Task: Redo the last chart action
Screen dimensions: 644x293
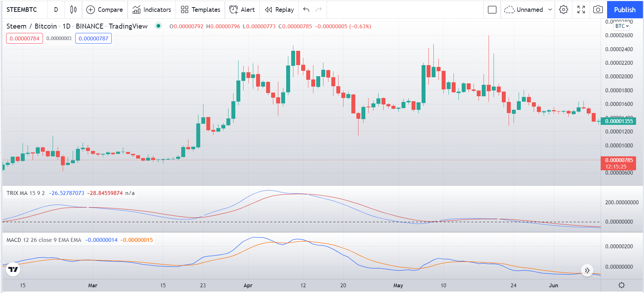Action: tap(319, 10)
